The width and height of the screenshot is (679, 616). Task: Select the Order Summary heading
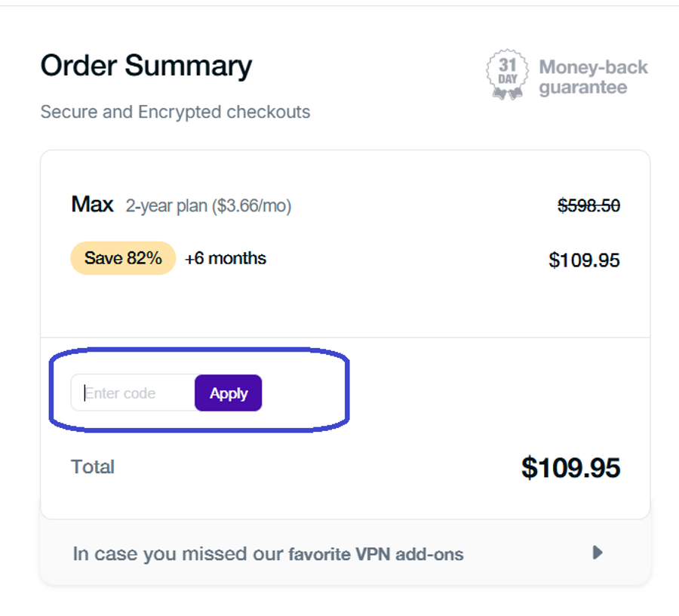click(146, 66)
